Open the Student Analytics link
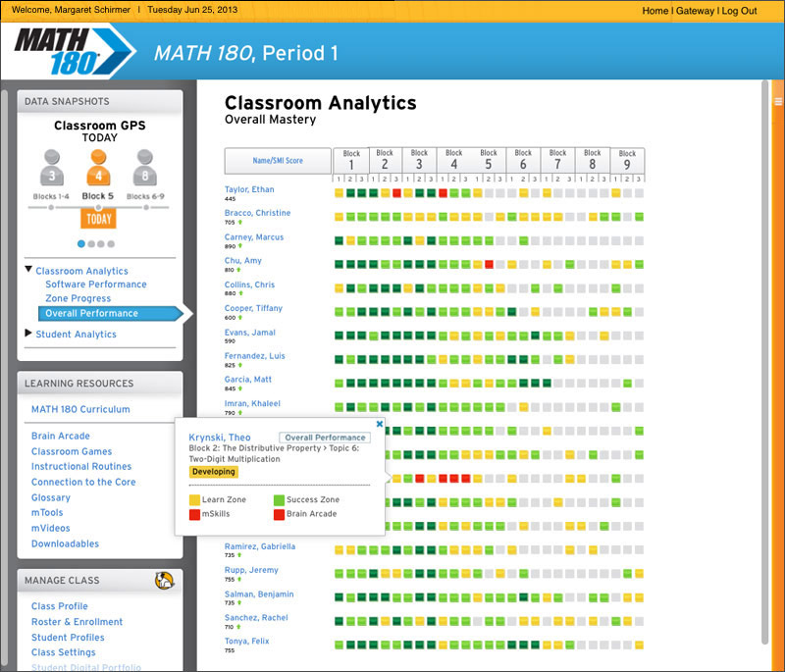The width and height of the screenshot is (785, 672). click(77, 335)
